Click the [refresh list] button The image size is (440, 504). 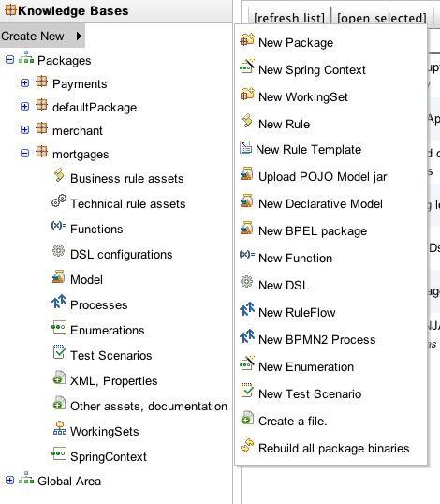pos(289,18)
